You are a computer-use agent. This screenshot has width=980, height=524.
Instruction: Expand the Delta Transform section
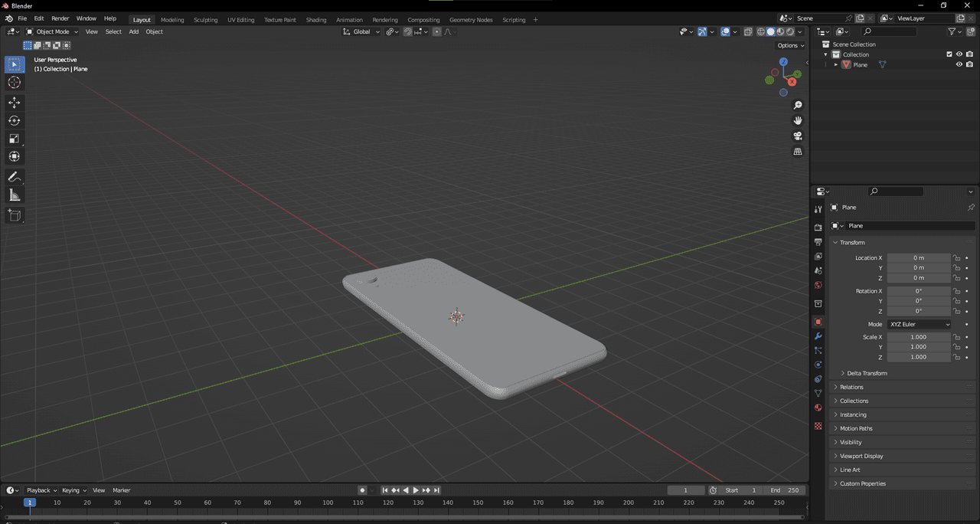point(866,373)
